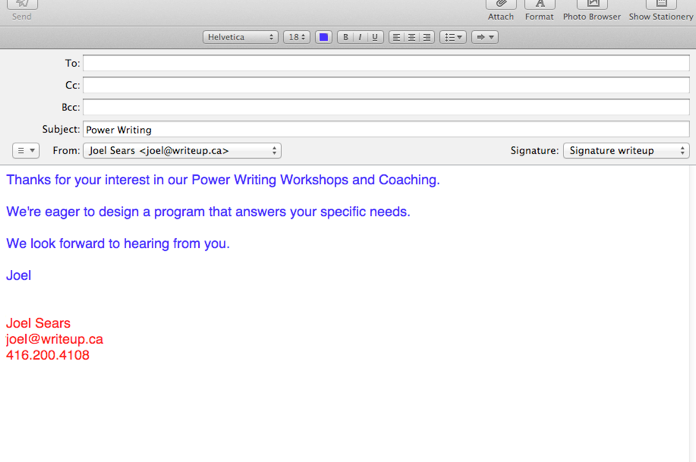The width and height of the screenshot is (696, 462).
Task: Center align the text
Action: [x=411, y=37]
